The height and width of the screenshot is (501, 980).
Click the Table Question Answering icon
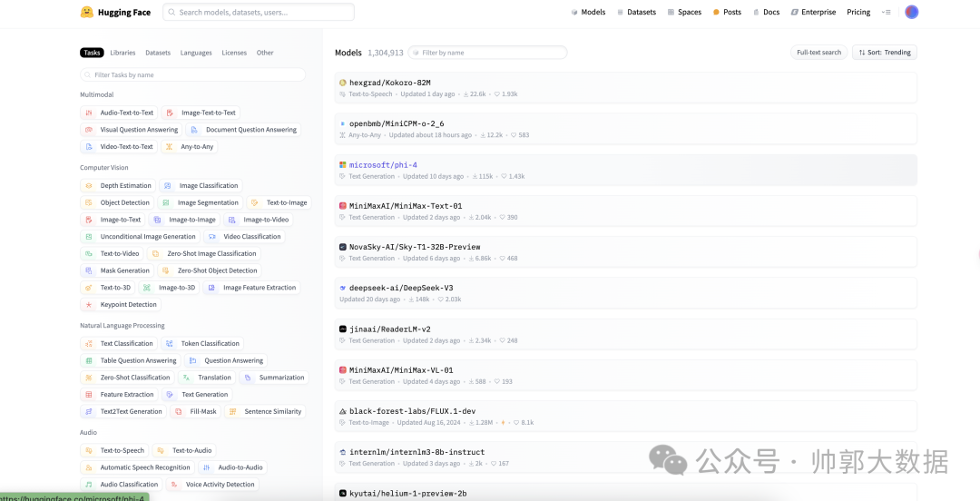tap(89, 360)
